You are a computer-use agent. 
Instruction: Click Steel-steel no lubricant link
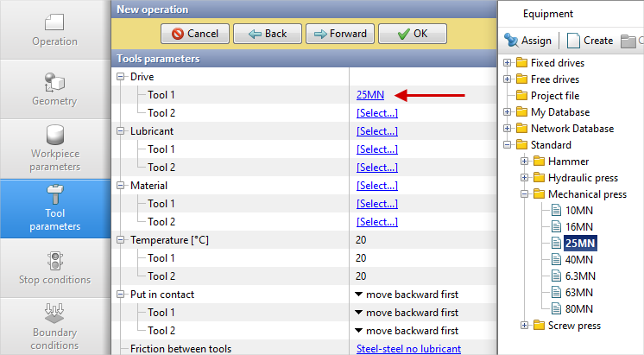408,349
